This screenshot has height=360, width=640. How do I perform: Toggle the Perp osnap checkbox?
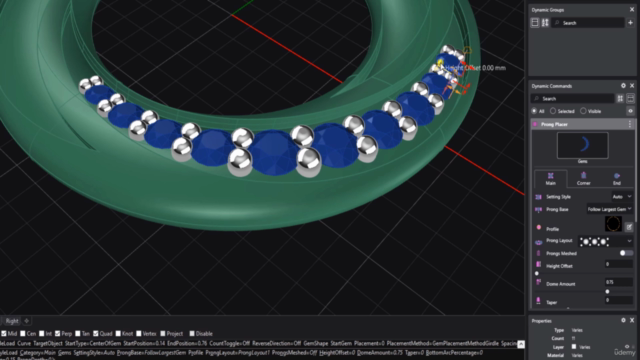point(58,333)
